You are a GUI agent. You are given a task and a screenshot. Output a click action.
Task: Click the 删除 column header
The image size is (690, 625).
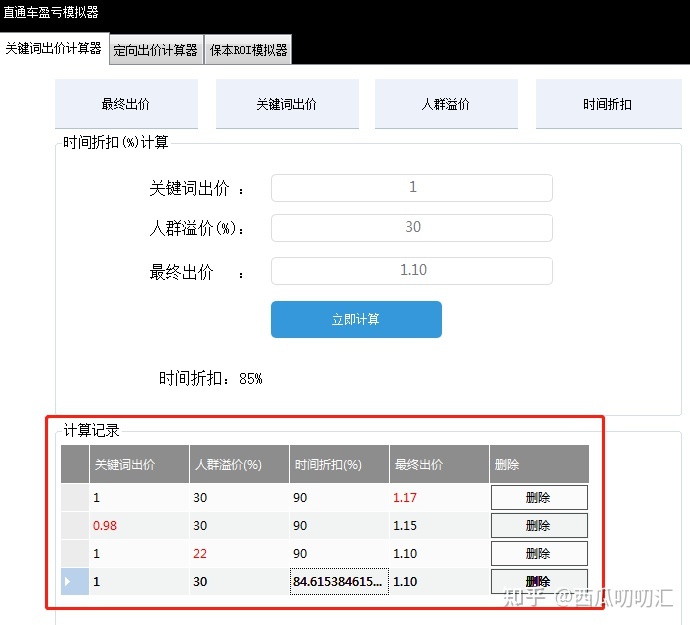[x=540, y=464]
